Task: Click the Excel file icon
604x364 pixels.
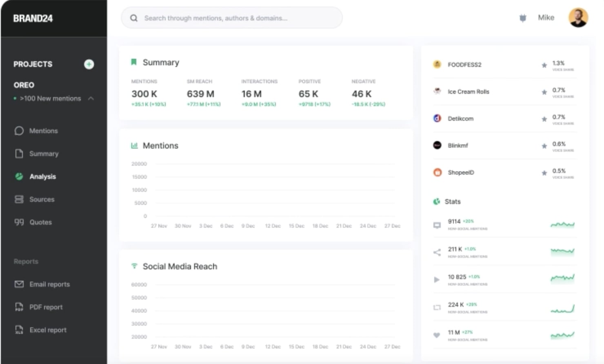Action: [19, 330]
